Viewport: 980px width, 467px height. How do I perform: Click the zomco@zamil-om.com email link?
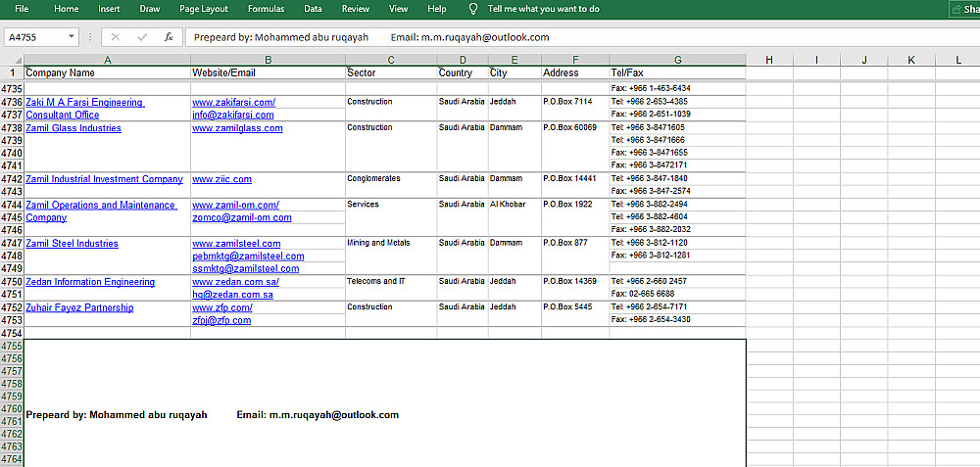click(242, 218)
